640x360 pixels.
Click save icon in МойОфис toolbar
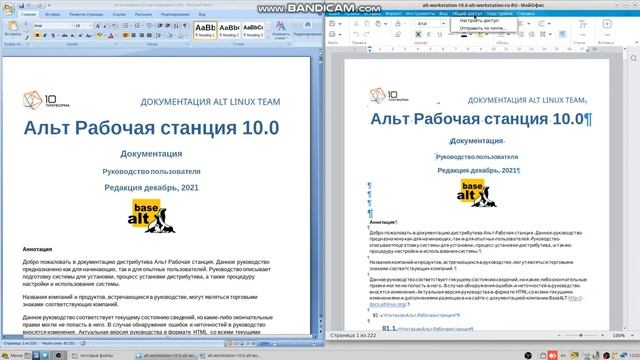point(332,24)
